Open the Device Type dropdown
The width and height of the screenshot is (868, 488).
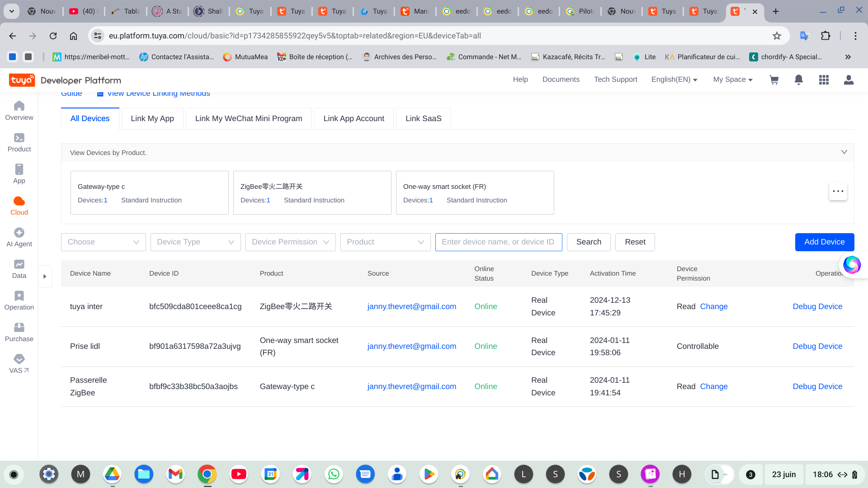click(x=196, y=242)
